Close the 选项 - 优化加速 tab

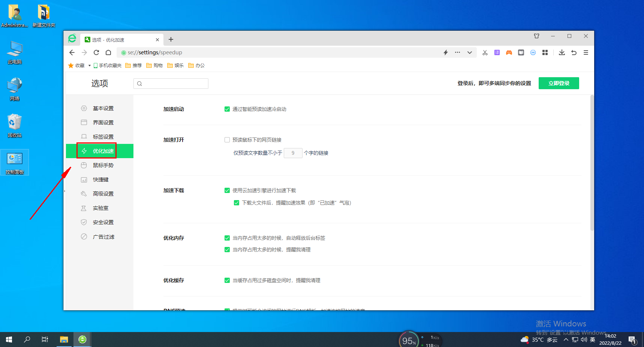click(157, 40)
